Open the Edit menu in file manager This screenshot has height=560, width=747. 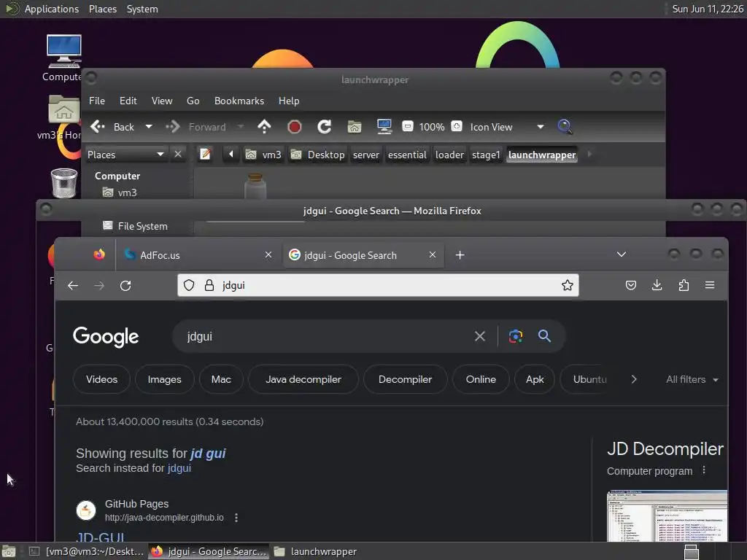[128, 101]
